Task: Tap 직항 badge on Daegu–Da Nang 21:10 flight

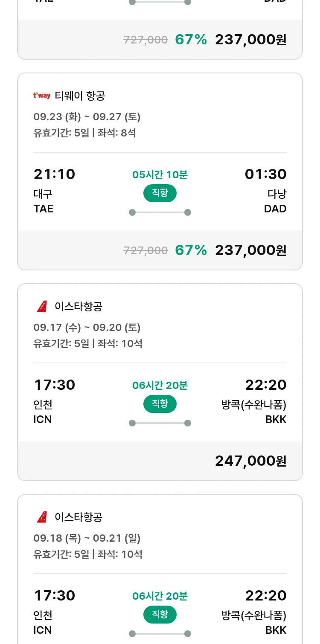Action: [160, 193]
